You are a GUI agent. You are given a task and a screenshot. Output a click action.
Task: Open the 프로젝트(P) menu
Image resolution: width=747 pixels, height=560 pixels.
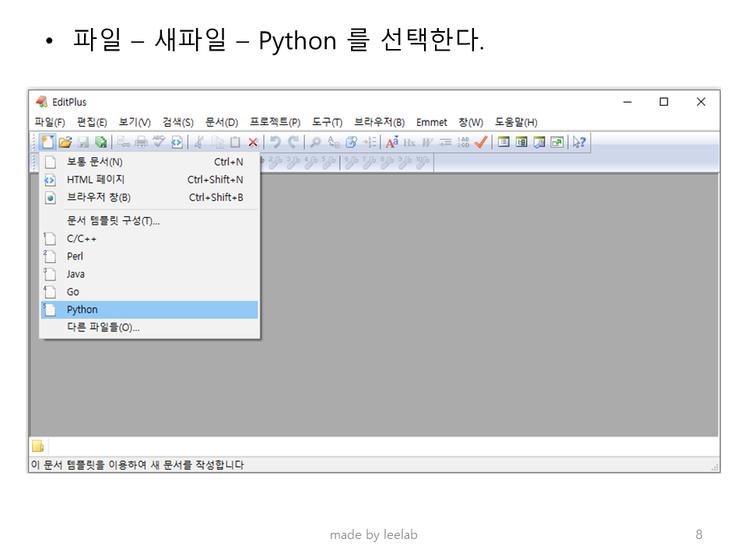click(x=275, y=122)
